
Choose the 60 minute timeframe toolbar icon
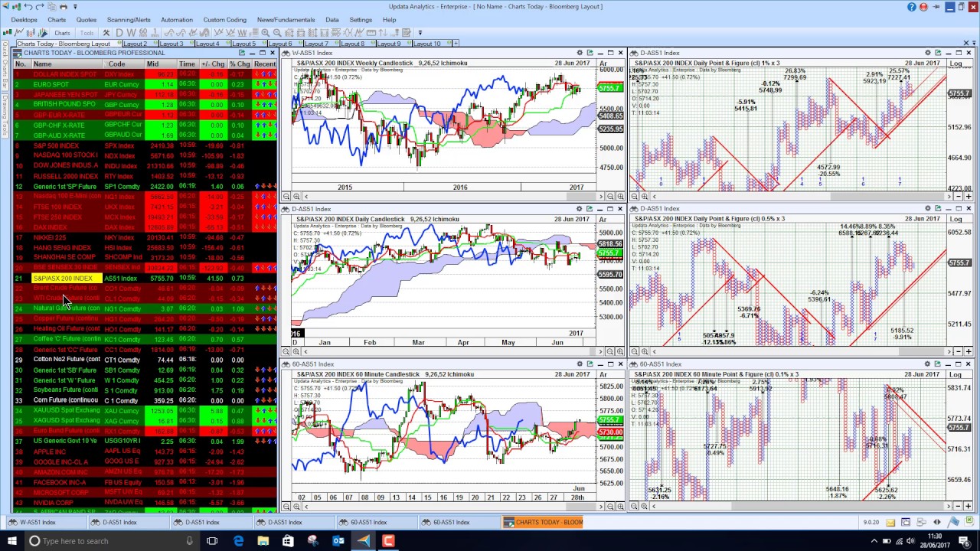click(143, 33)
